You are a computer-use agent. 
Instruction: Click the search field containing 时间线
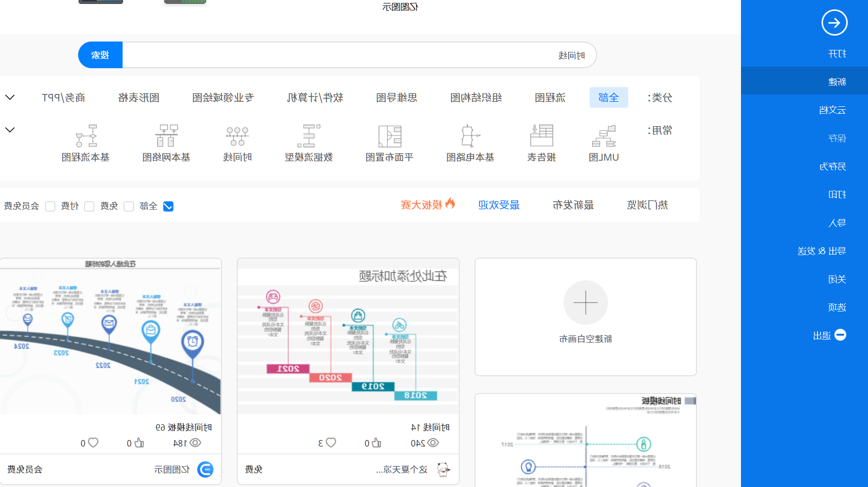359,55
